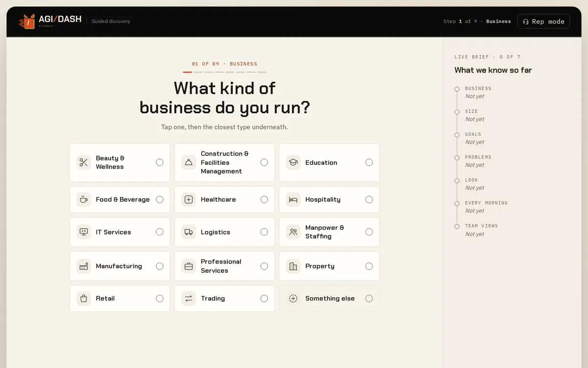588x368 pixels.
Task: Select the Manpower & Staffing radio button
Action: click(369, 232)
